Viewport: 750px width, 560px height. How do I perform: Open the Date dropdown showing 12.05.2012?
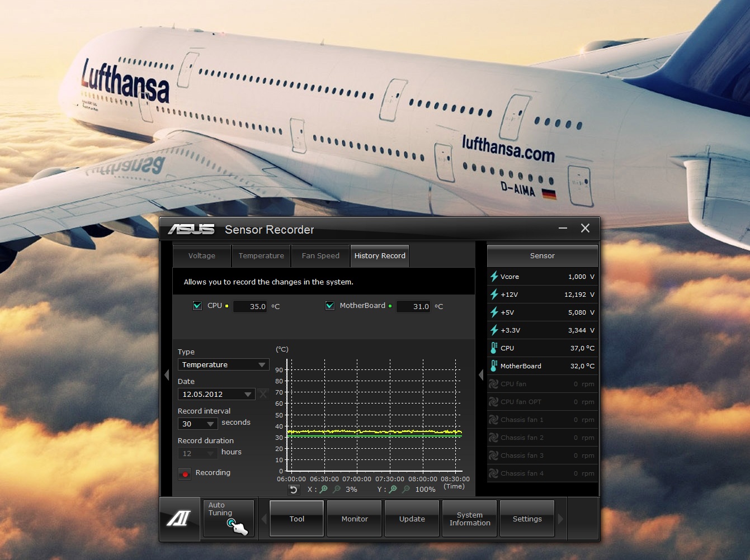(216, 394)
